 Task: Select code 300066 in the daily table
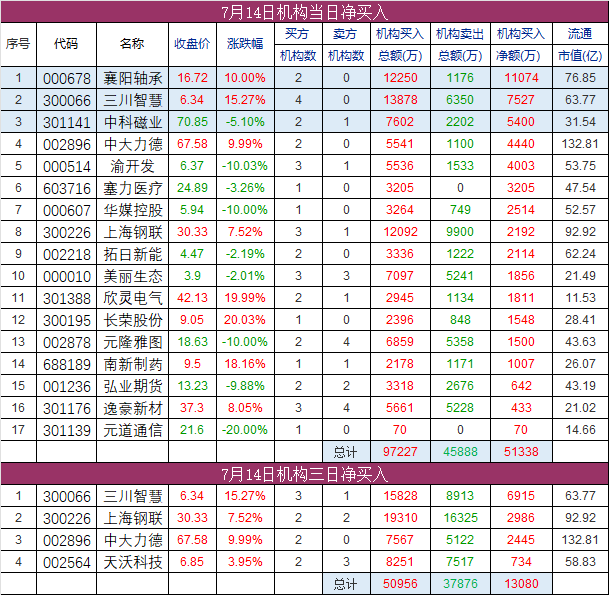tap(66, 101)
